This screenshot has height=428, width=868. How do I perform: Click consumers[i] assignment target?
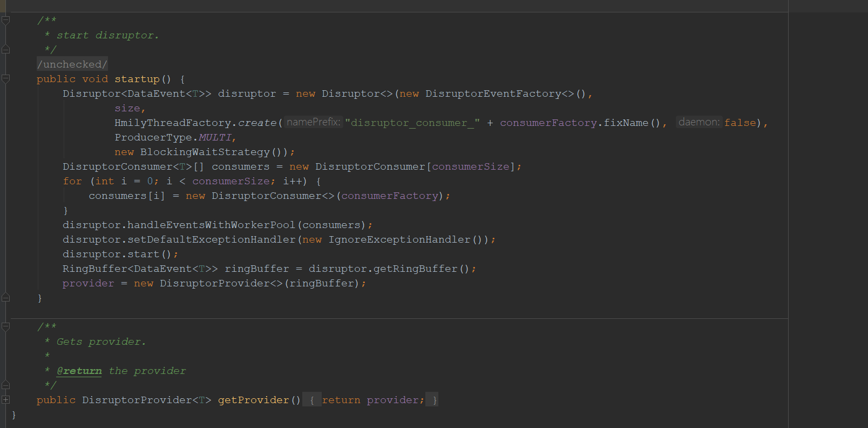click(x=127, y=196)
